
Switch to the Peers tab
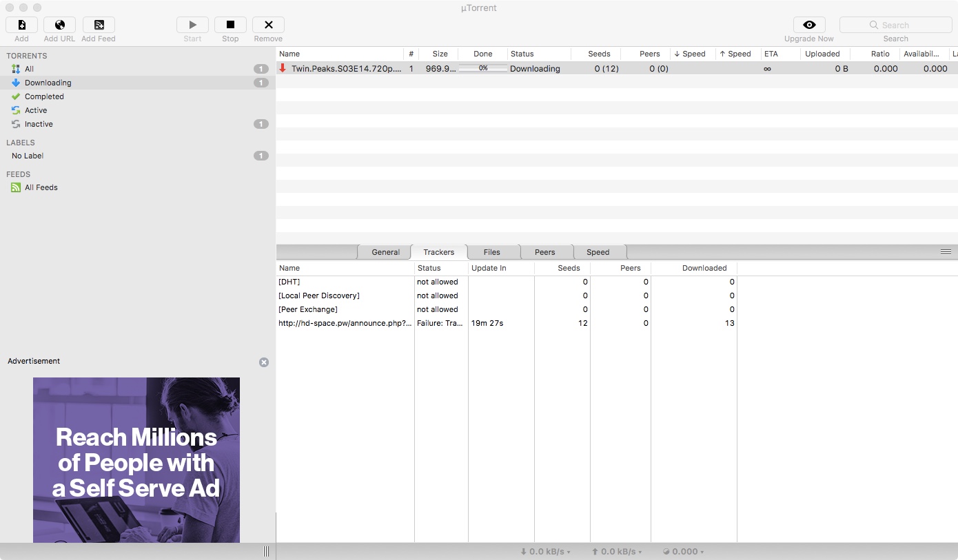click(545, 252)
